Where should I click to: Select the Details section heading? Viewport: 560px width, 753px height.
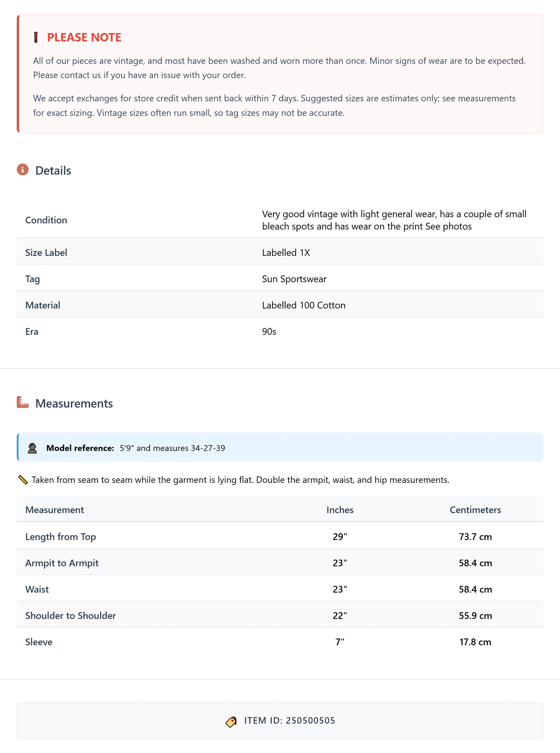pos(53,171)
